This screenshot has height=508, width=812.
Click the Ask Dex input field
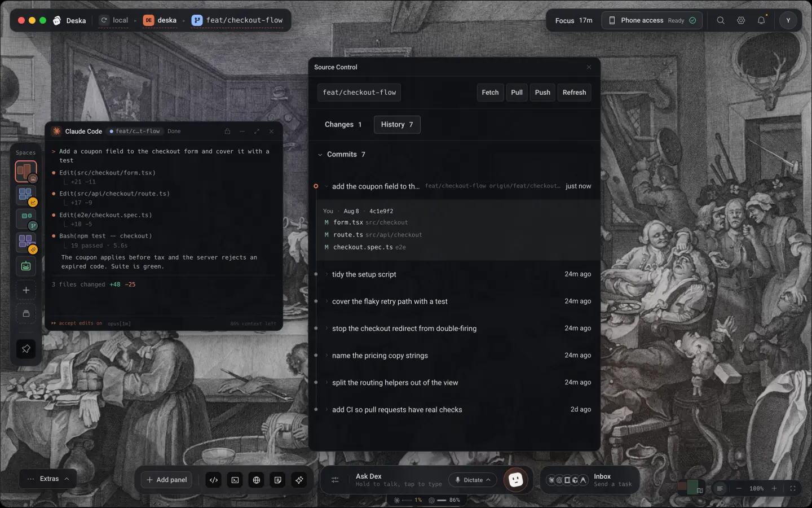tap(399, 480)
